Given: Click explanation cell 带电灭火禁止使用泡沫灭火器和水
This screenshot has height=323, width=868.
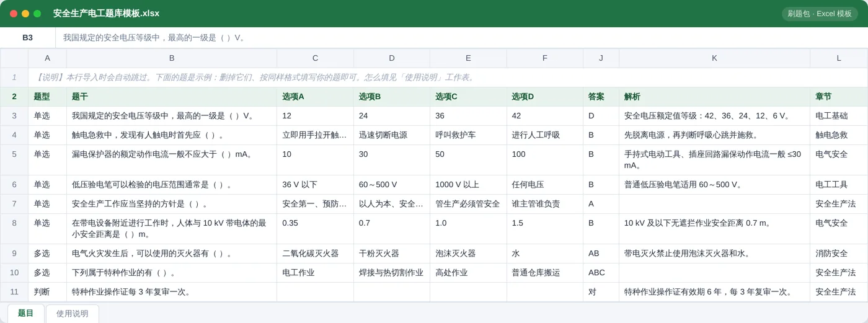Looking at the screenshot, I should [714, 254].
